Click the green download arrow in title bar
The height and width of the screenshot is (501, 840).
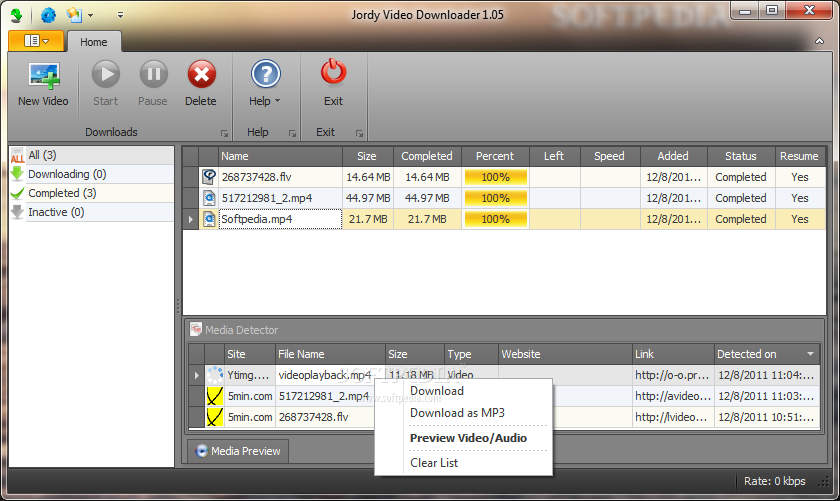(17, 14)
